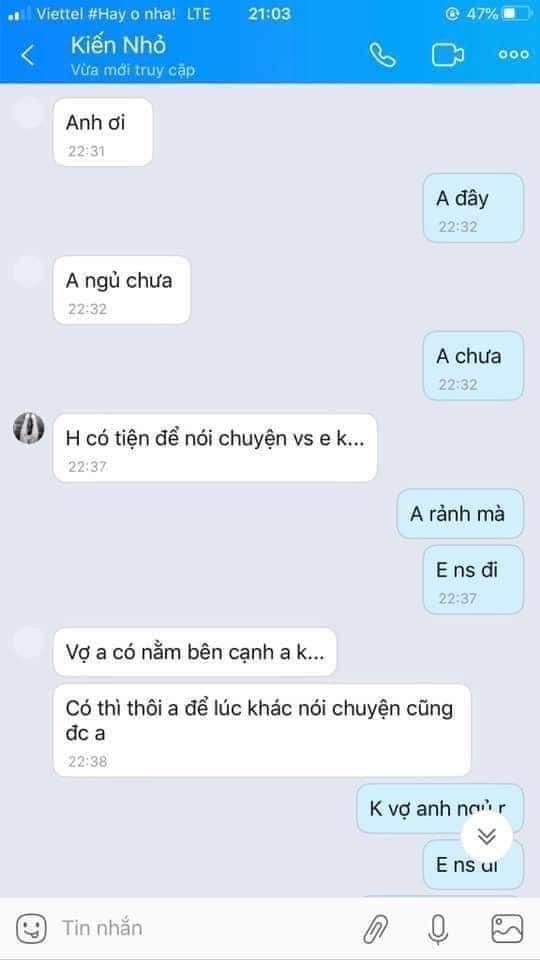Tap sender avatar beside 22:37 message

point(29,428)
